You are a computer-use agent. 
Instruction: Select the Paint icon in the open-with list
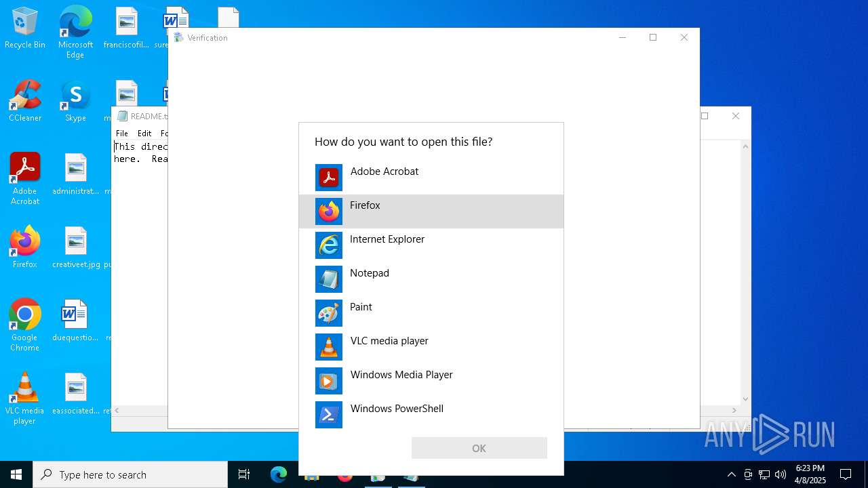329,313
